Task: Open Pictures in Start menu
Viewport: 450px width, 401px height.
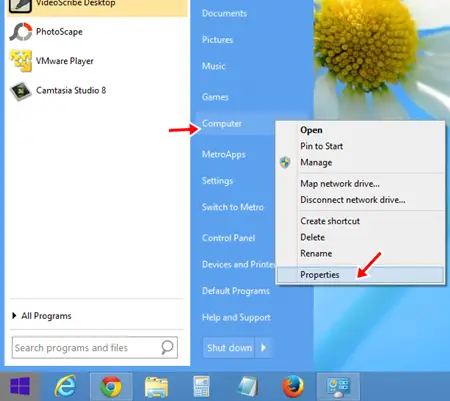Action: pyautogui.click(x=217, y=40)
